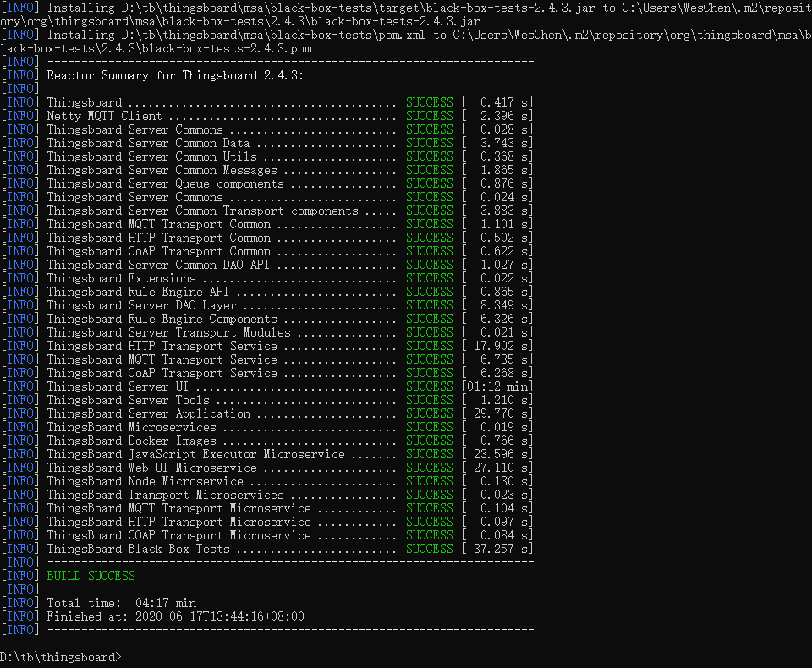This screenshot has height=668, width=812.
Task: Click the '[01:12 min]' duration value
Action: pos(497,386)
